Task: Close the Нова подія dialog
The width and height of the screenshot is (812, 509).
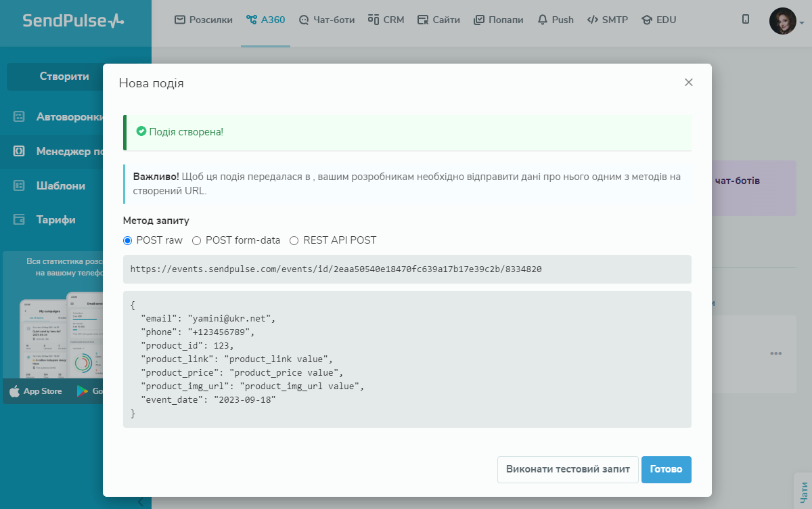Action: click(689, 83)
